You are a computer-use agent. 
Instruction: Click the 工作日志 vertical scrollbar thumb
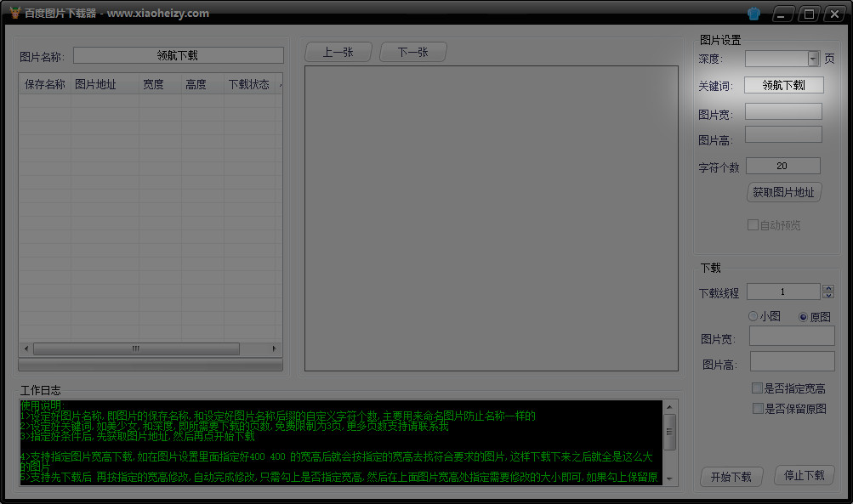669,433
